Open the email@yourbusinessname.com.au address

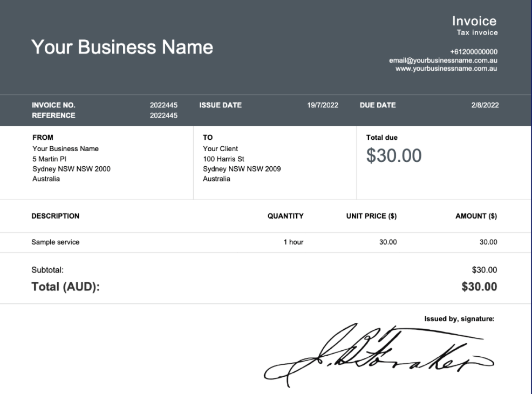point(443,60)
